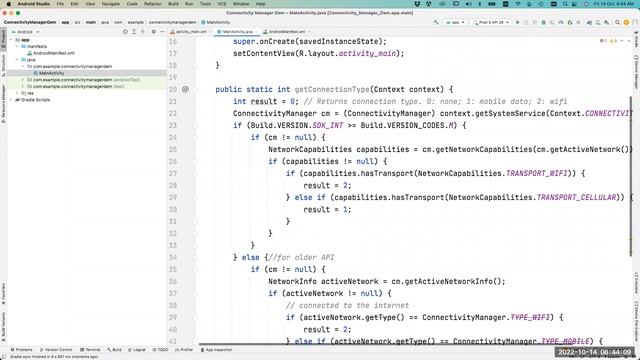The image size is (640, 360).
Task: Switch to MainActivity.java editor tab
Action: [x=237, y=32]
